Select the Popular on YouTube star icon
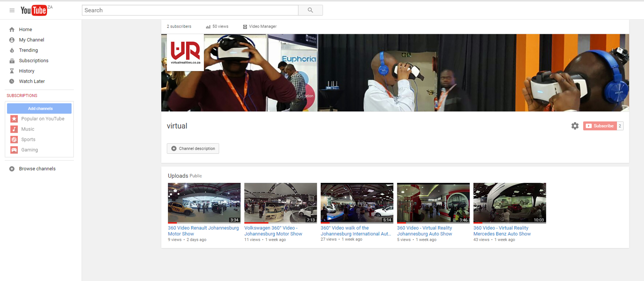 (x=14, y=119)
